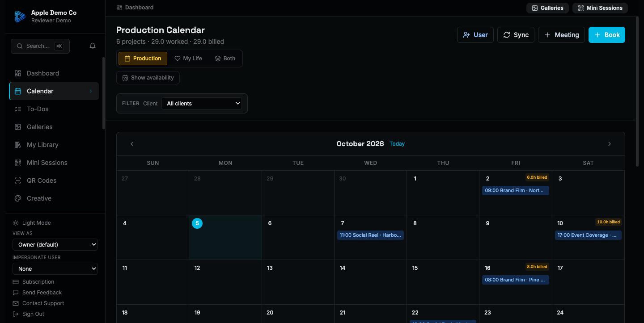Click the Mini Sessions icon in sidebar

click(x=18, y=163)
